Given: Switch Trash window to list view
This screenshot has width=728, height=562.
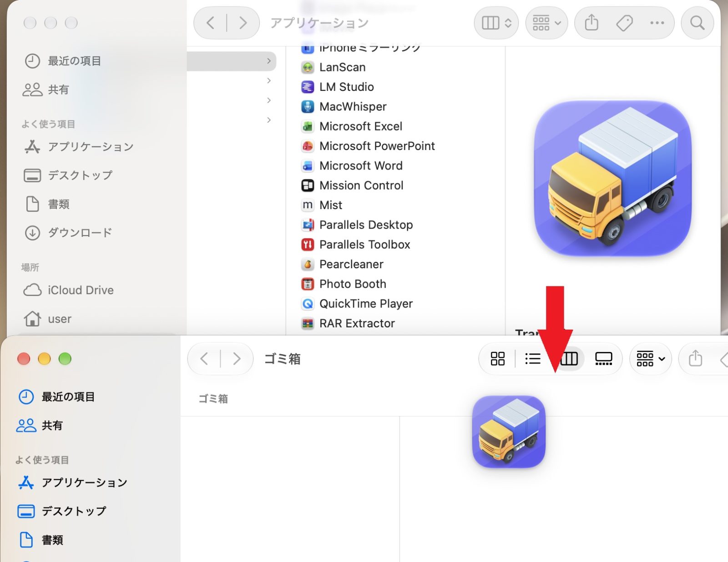Looking at the screenshot, I should click(533, 359).
